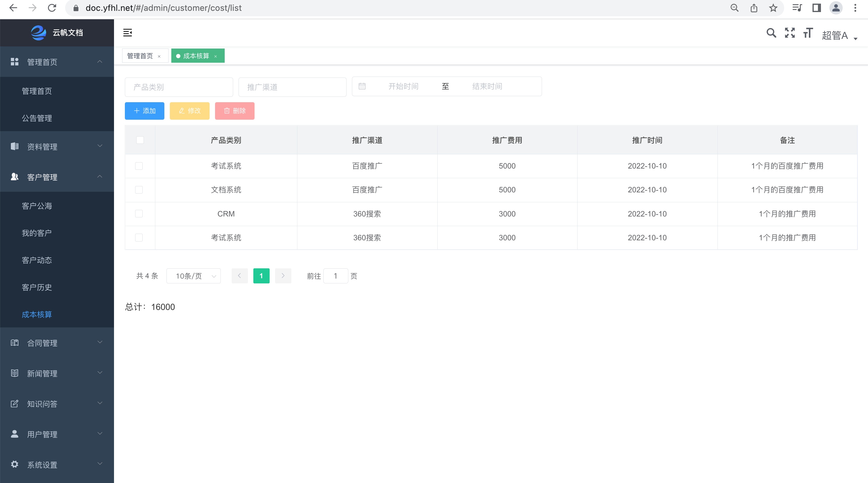The height and width of the screenshot is (483, 868).
Task: Check the row for 文档系统
Action: point(139,190)
